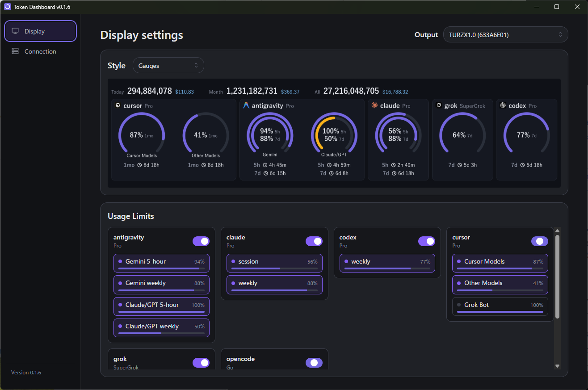The image size is (588, 390).
Task: Click the clock icon beside 6d 8h
Action: click(x=331, y=173)
